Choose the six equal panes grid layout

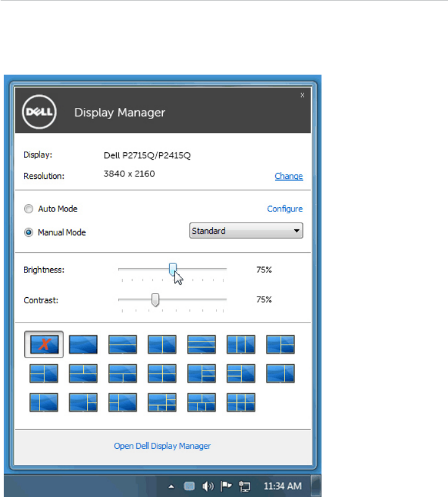click(x=241, y=403)
